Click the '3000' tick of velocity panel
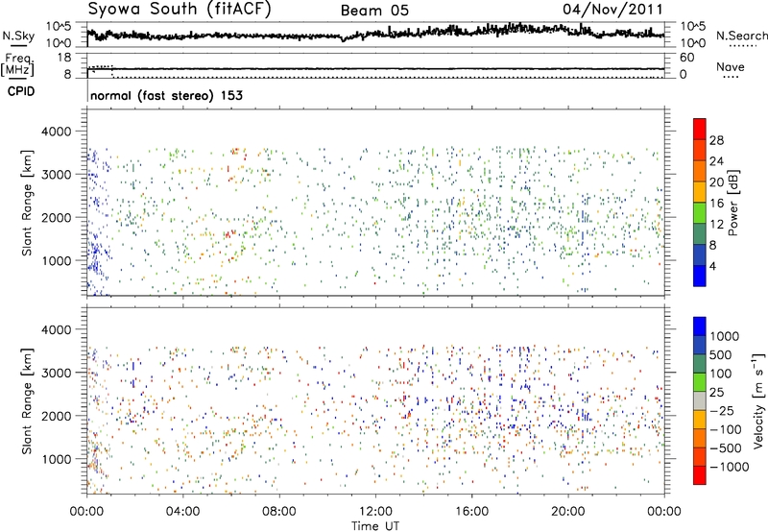Image resolution: width=768 pixels, height=532 pixels. [56, 373]
